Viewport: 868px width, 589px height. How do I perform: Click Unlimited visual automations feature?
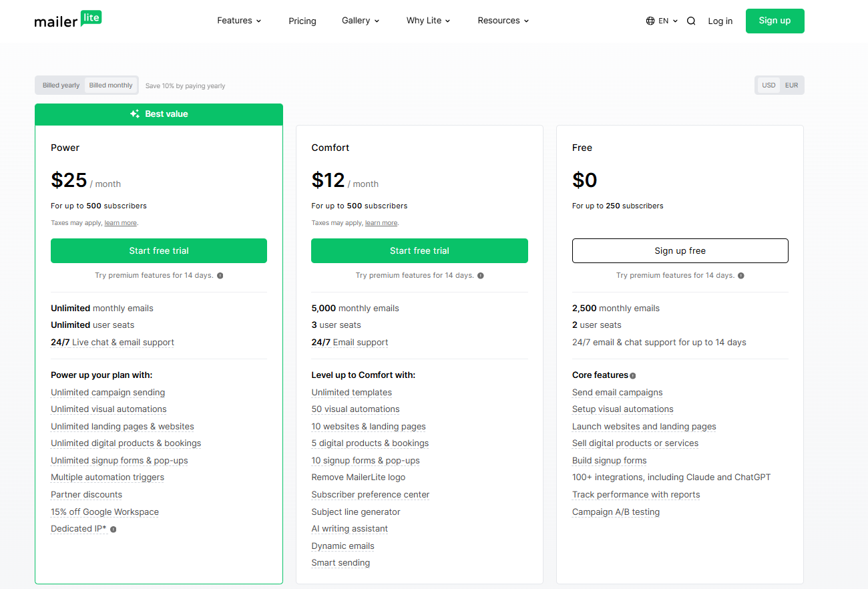pyautogui.click(x=109, y=409)
